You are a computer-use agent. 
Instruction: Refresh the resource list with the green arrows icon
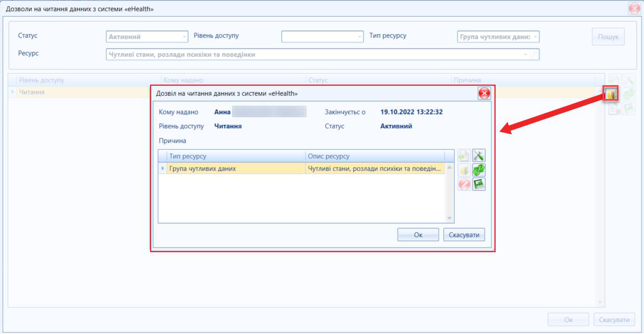[479, 170]
